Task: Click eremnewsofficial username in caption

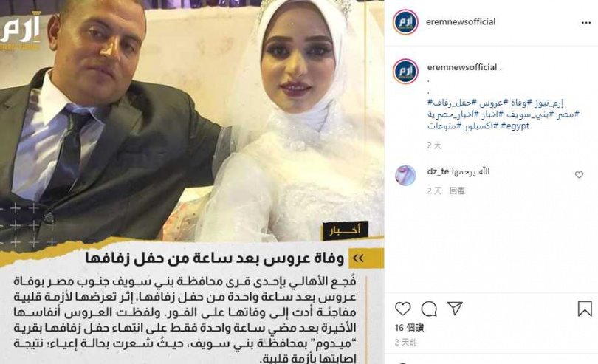Action: coord(462,67)
